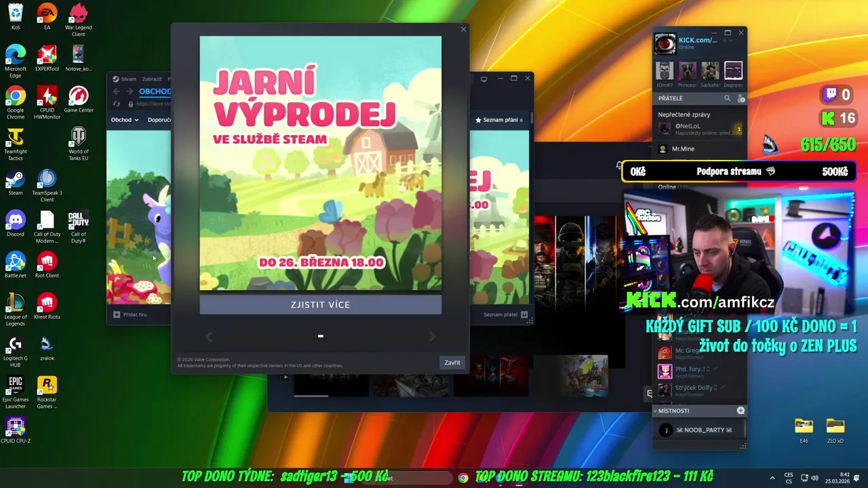Click ZJISTIT VÍCE button in the popup
This screenshot has height=488, width=868.
pos(320,305)
